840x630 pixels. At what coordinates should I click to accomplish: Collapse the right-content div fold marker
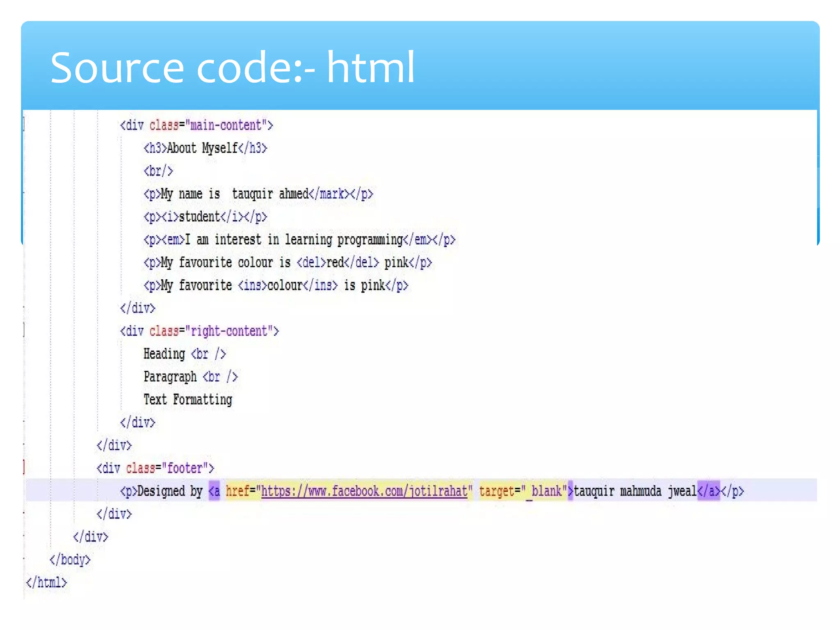coord(24,330)
